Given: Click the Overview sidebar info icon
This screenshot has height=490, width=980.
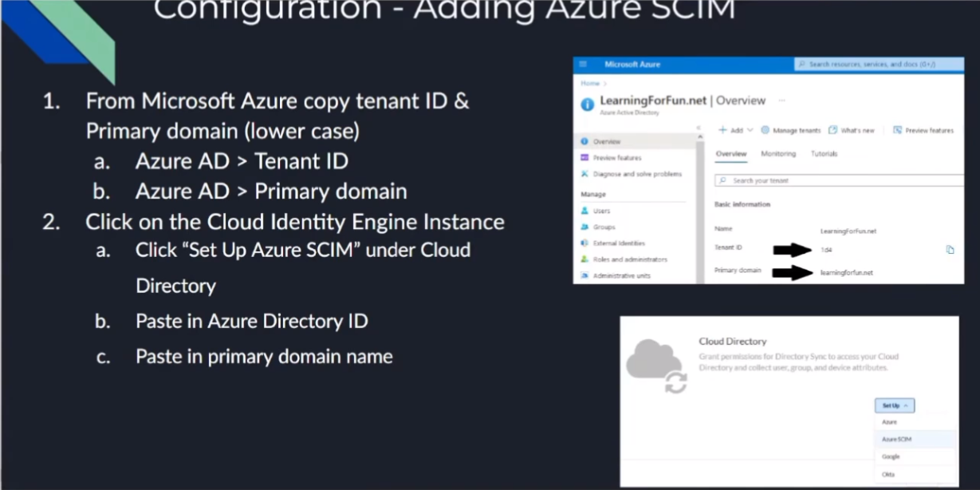Looking at the screenshot, I should pos(584,141).
